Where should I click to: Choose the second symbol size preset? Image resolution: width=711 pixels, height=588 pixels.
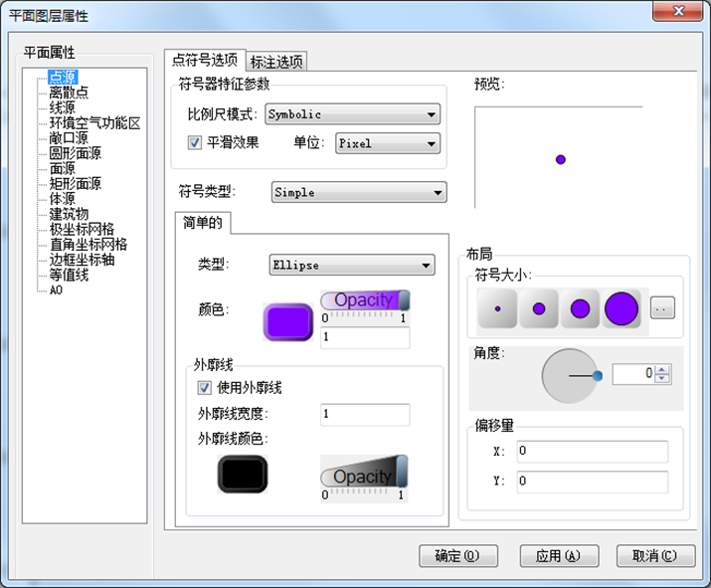pos(538,308)
